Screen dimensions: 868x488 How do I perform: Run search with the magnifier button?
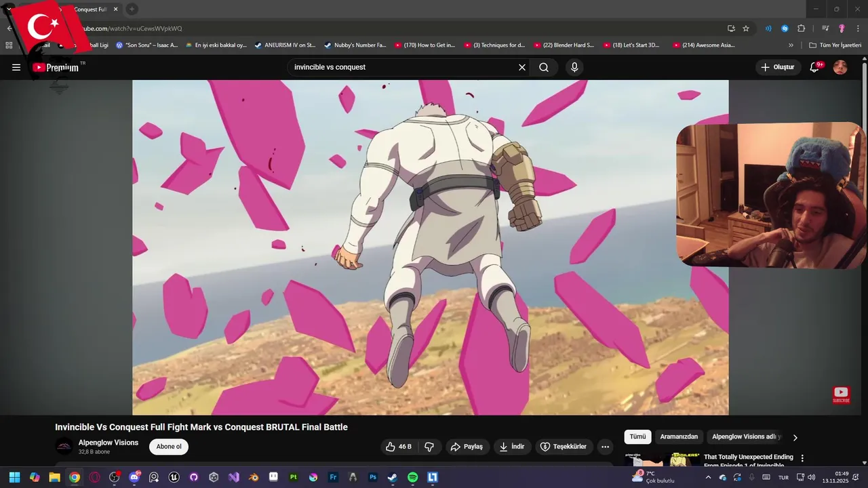tap(544, 67)
